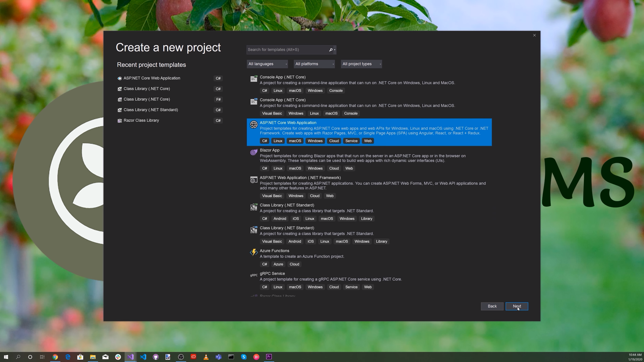The width and height of the screenshot is (644, 362).
Task: Open the All languages dropdown
Action: [x=267, y=64]
